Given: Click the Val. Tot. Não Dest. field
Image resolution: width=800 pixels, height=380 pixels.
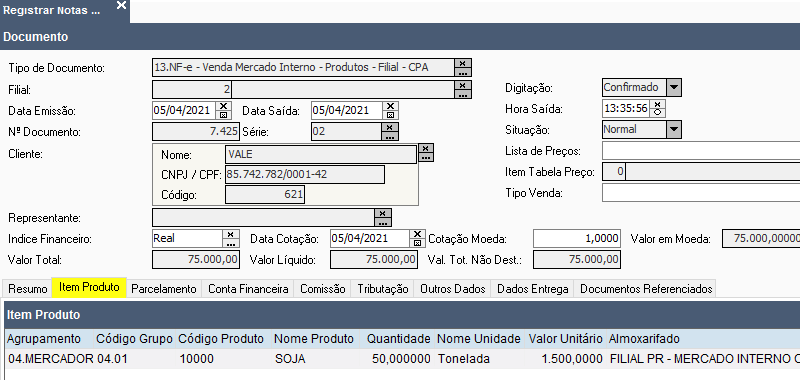Looking at the screenshot, I should 577,260.
